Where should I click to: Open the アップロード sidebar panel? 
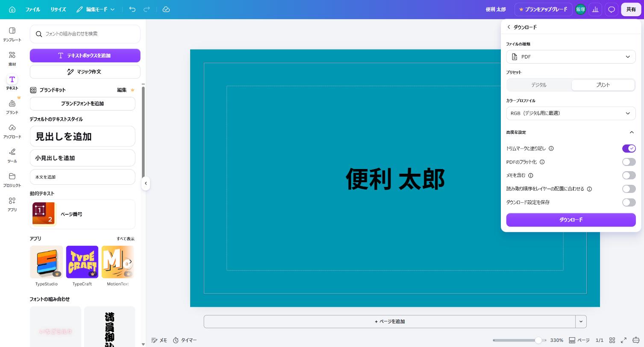pos(12,131)
